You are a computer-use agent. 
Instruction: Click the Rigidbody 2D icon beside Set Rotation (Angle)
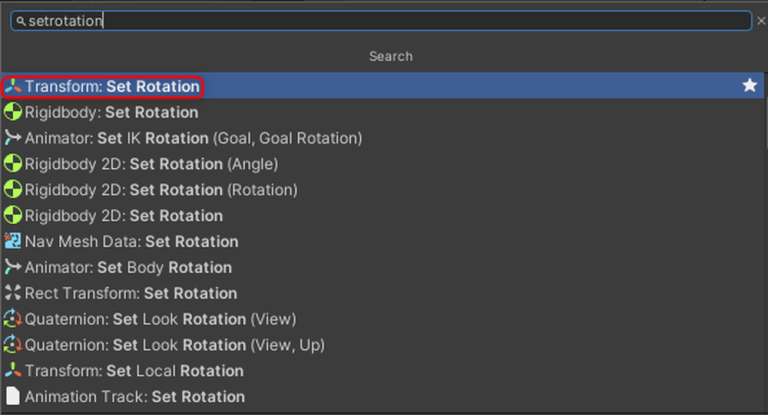pos(13,164)
